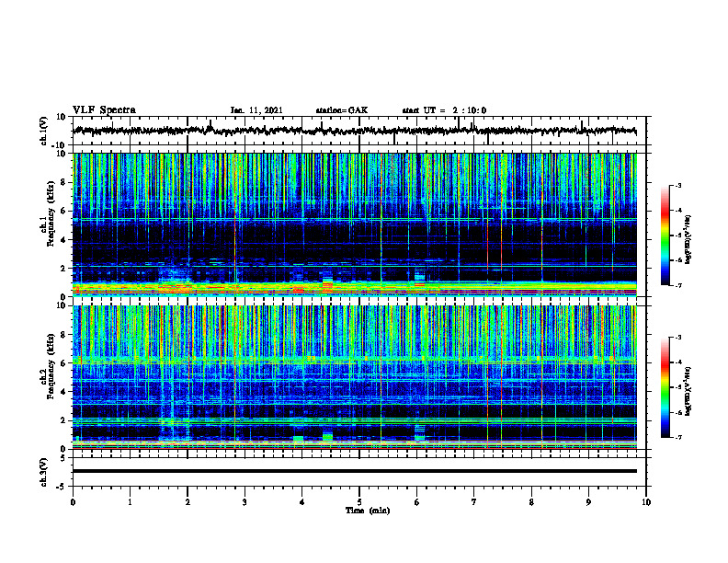Click the "station=GAK" header text
Screen dimensions: 728x563
tap(342, 110)
